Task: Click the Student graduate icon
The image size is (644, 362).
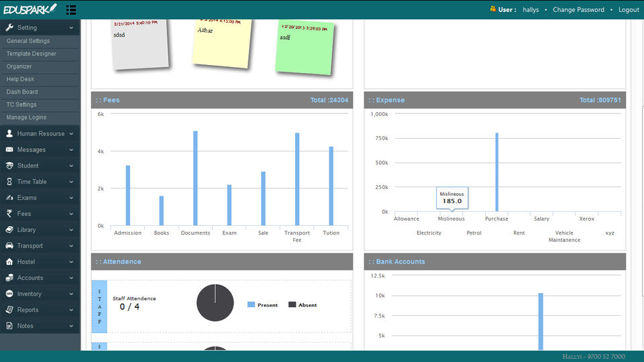Action: point(9,166)
